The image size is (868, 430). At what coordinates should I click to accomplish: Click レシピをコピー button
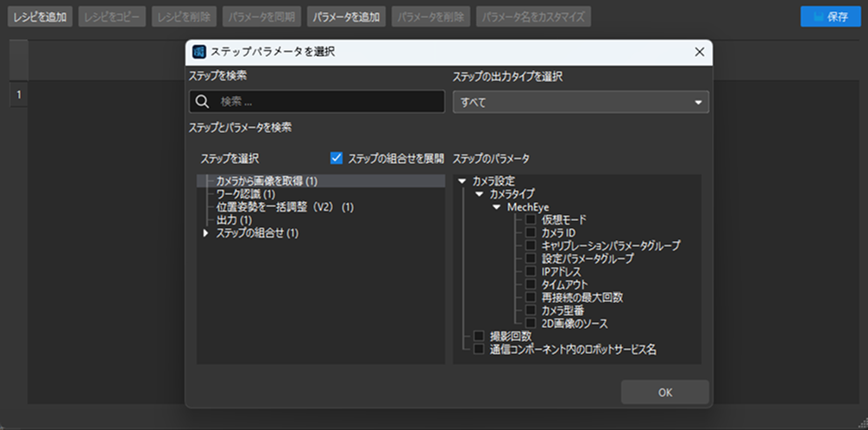(112, 16)
